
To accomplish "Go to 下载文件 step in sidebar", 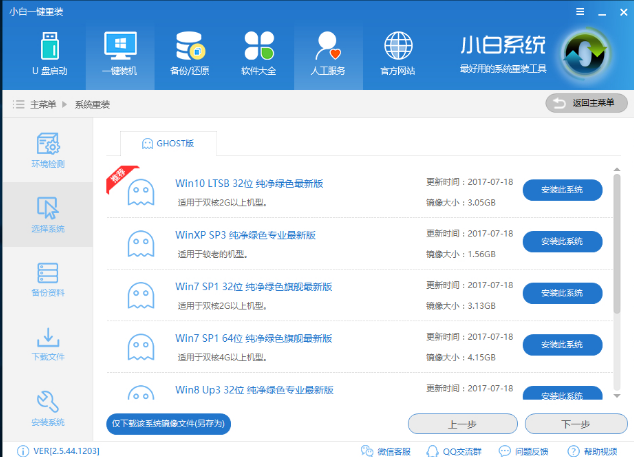I will click(47, 343).
